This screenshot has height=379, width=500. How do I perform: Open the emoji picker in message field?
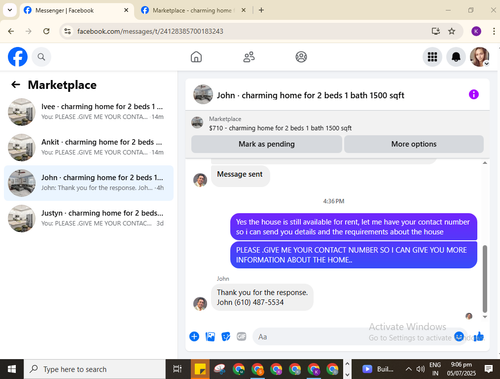(459, 336)
